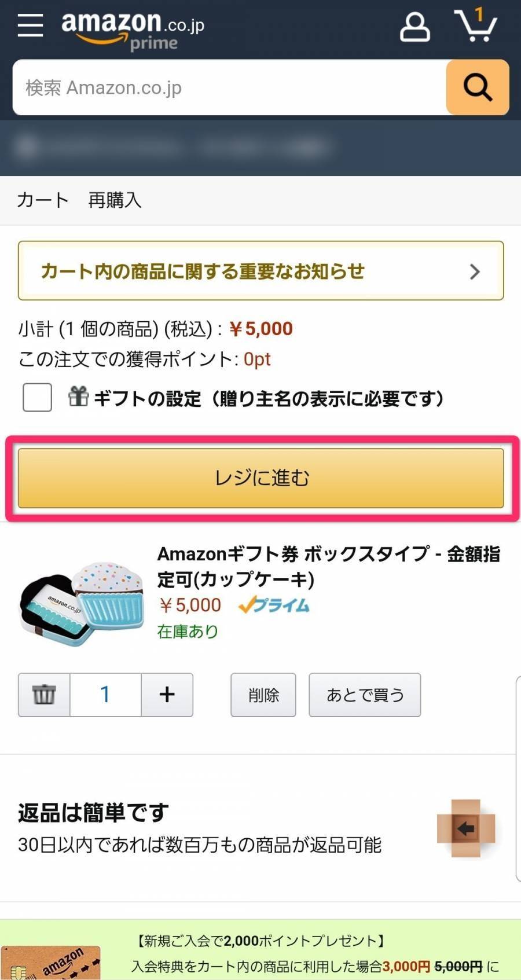
Task: Increase quantity with the plus button
Action: click(x=167, y=695)
